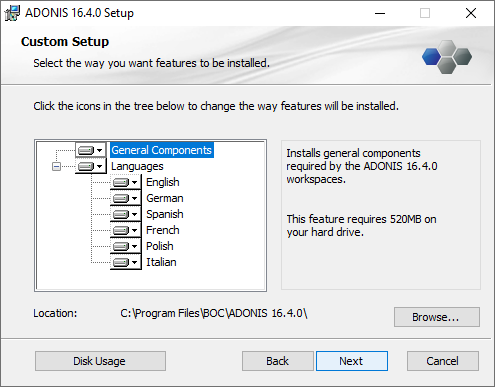Minimize the ADONIS Setup window
Image resolution: width=495 pixels, height=387 pixels.
click(380, 13)
